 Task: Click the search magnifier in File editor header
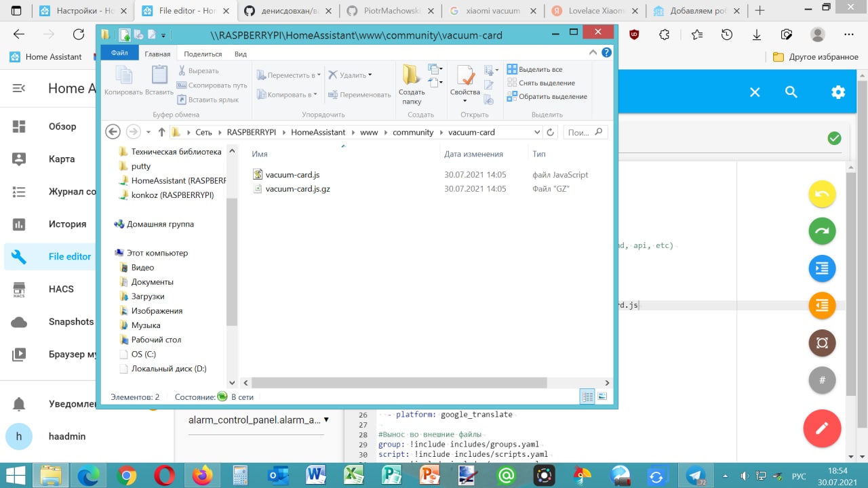coord(791,92)
